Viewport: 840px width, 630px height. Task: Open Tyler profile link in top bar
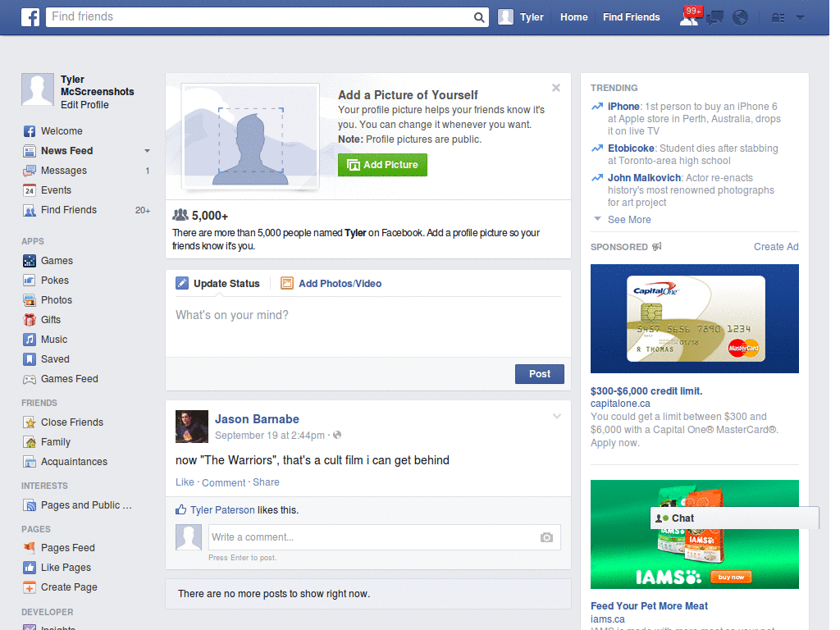click(532, 17)
